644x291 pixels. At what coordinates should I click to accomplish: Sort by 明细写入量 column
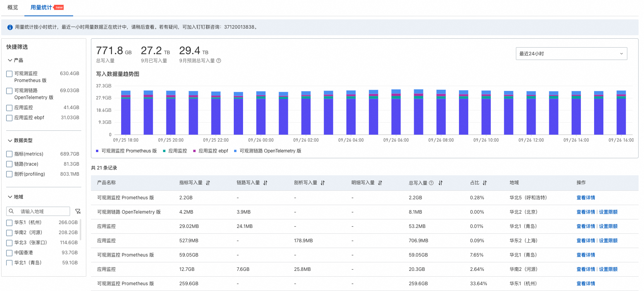click(380, 183)
